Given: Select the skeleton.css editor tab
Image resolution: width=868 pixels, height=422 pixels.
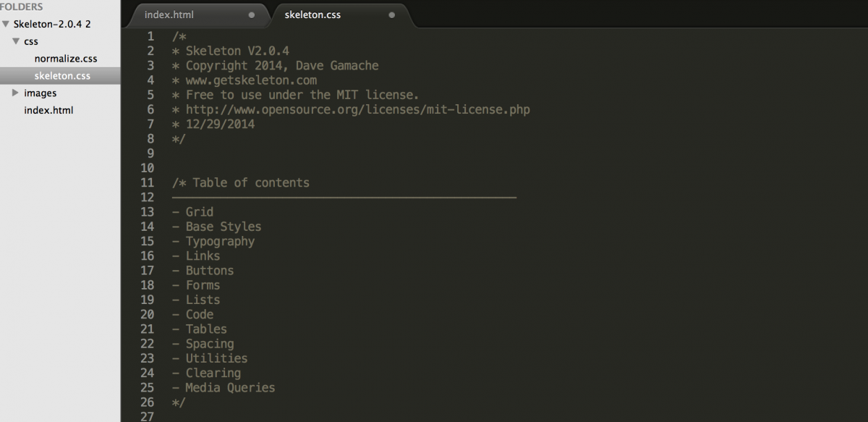Looking at the screenshot, I should [312, 14].
